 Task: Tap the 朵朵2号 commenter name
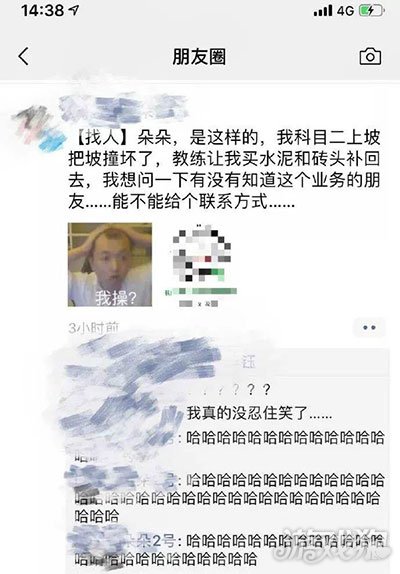150,541
